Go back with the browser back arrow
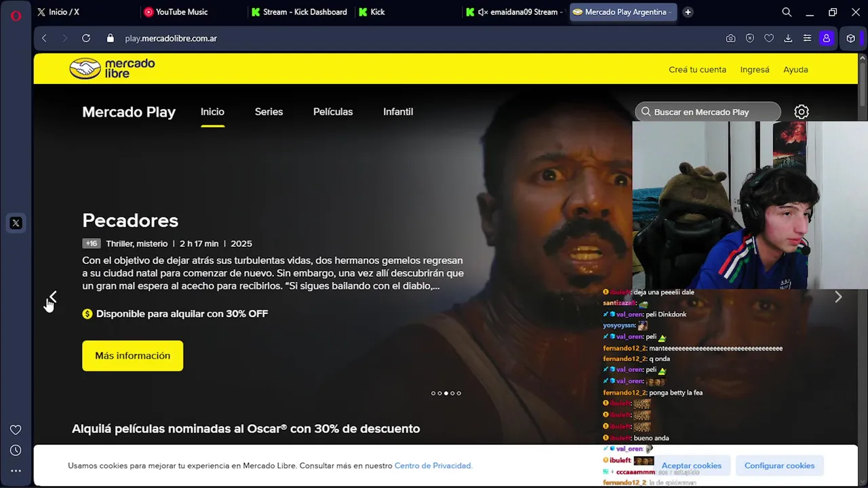The image size is (868, 488). pyautogui.click(x=45, y=39)
